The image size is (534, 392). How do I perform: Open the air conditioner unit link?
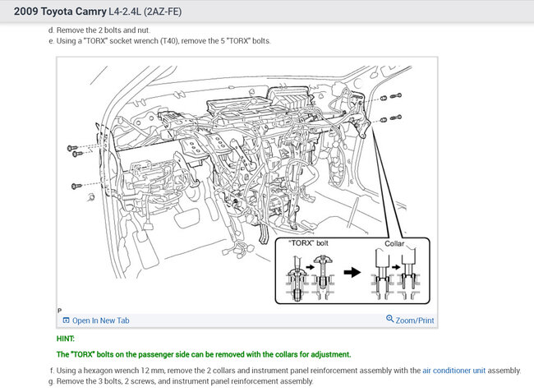point(454,371)
